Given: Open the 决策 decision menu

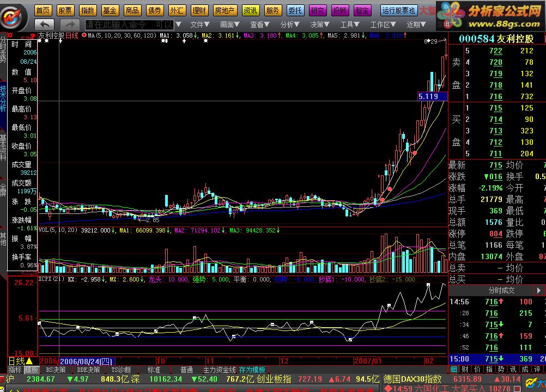Looking at the screenshot, I should (x=320, y=24).
